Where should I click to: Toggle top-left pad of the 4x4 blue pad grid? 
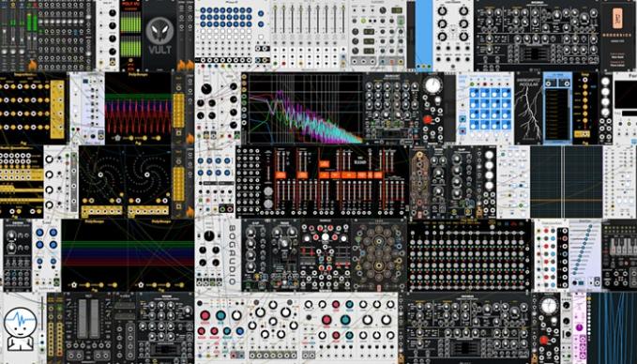[475, 94]
